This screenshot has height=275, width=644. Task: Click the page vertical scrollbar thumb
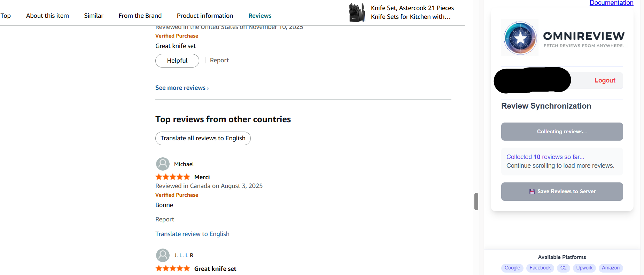[476, 202]
